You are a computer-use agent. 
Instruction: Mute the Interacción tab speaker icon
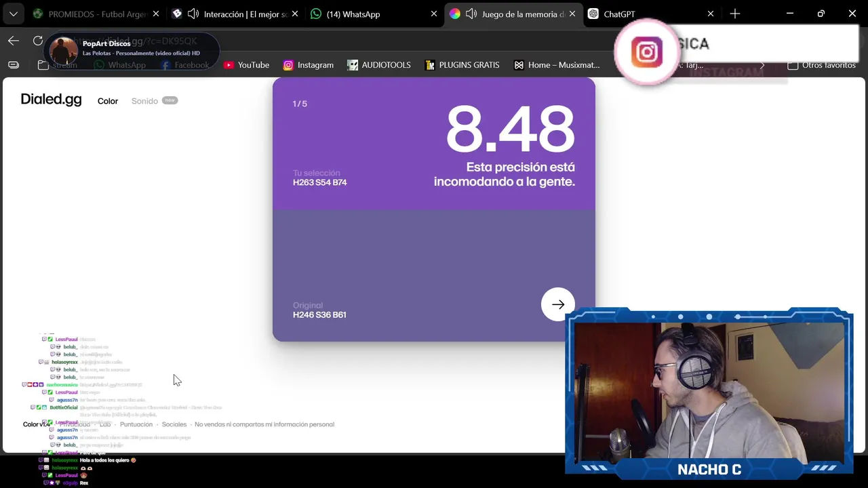193,14
